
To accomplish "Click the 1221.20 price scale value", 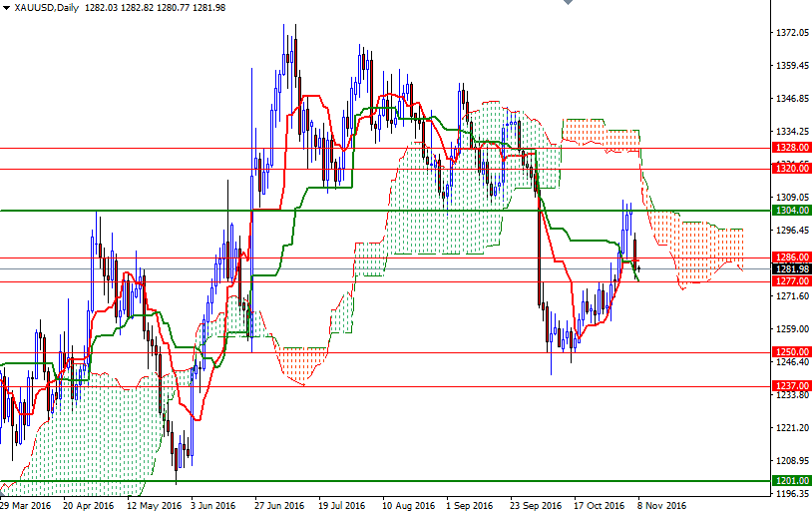I will tap(792, 427).
